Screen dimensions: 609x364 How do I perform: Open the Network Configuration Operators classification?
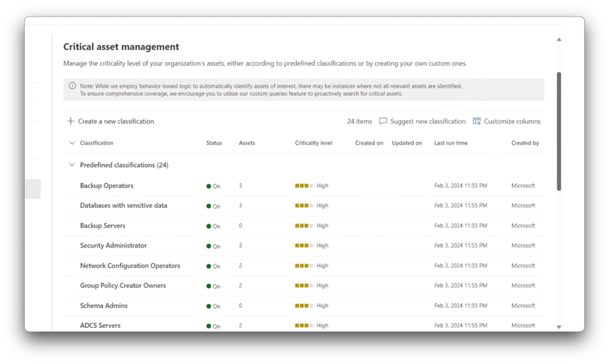pos(130,266)
